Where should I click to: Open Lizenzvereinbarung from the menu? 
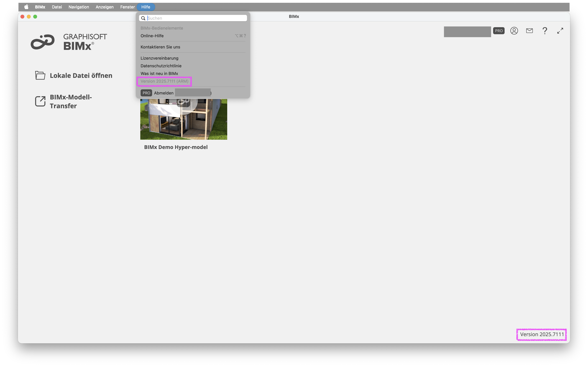point(193,58)
